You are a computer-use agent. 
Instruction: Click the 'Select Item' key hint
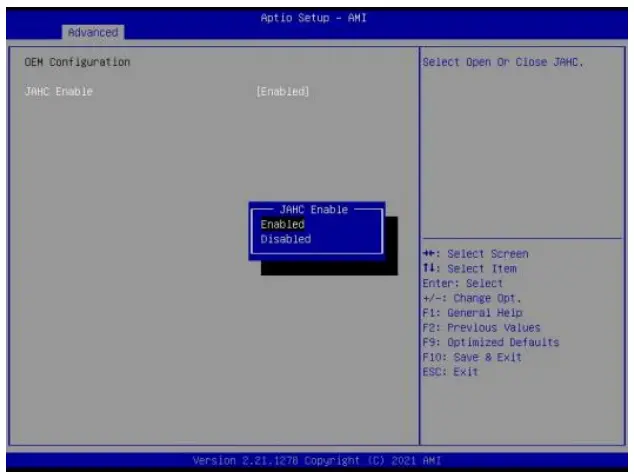pos(469,269)
